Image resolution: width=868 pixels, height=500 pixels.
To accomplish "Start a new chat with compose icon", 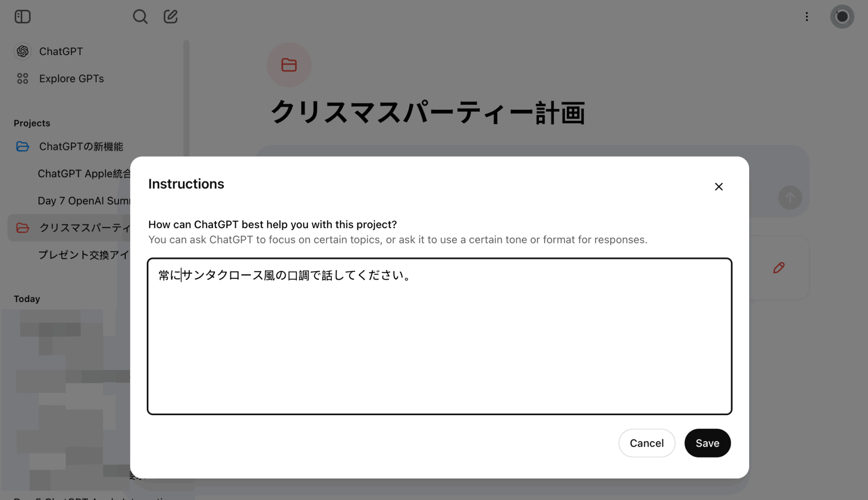I will (x=170, y=17).
